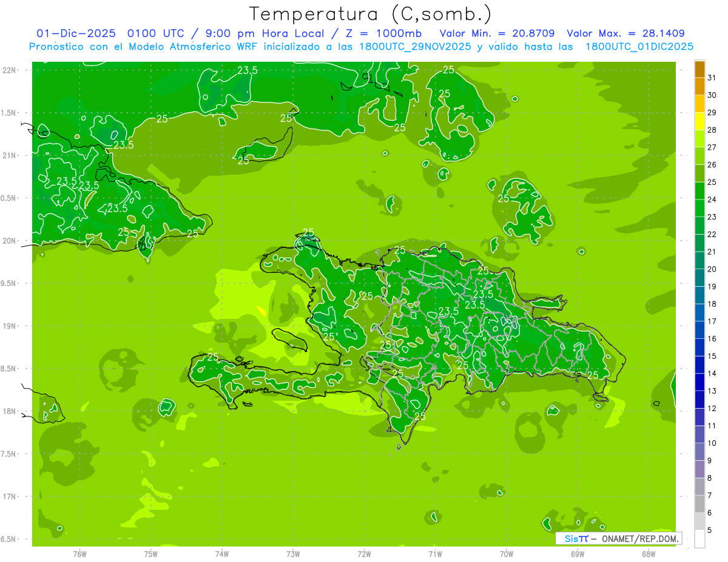Click the "75W" longitude axis label
This screenshot has width=728, height=562.
click(151, 554)
